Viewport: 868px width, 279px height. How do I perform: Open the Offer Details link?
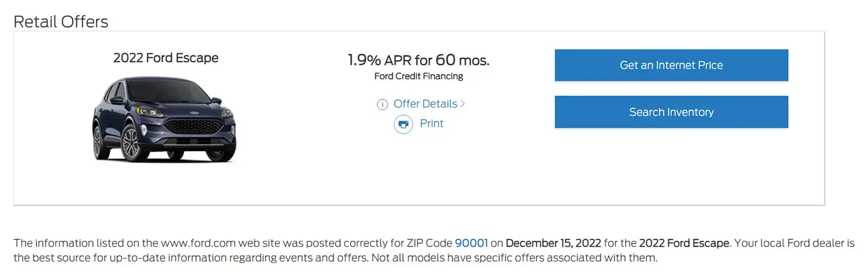(425, 104)
